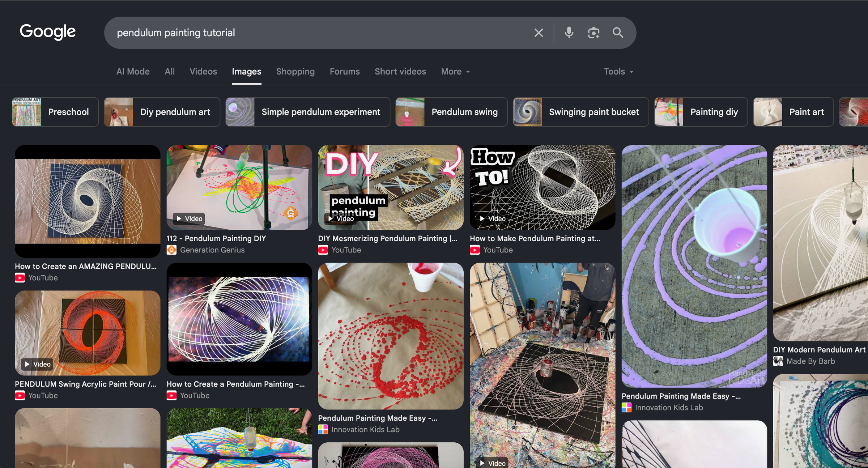Click 'How to Create an AMAZING PENDULU...' title
Viewport: 868px width, 468px height.
[86, 266]
